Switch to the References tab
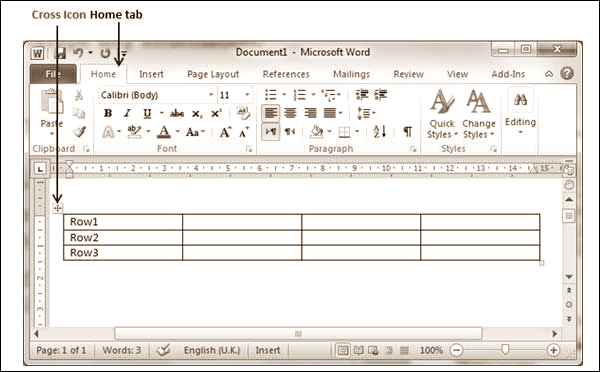This screenshot has width=600, height=372. click(286, 74)
